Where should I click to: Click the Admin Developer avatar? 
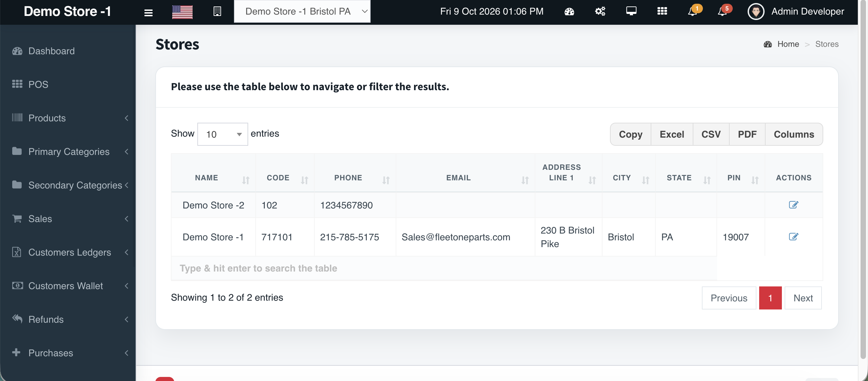[756, 12]
